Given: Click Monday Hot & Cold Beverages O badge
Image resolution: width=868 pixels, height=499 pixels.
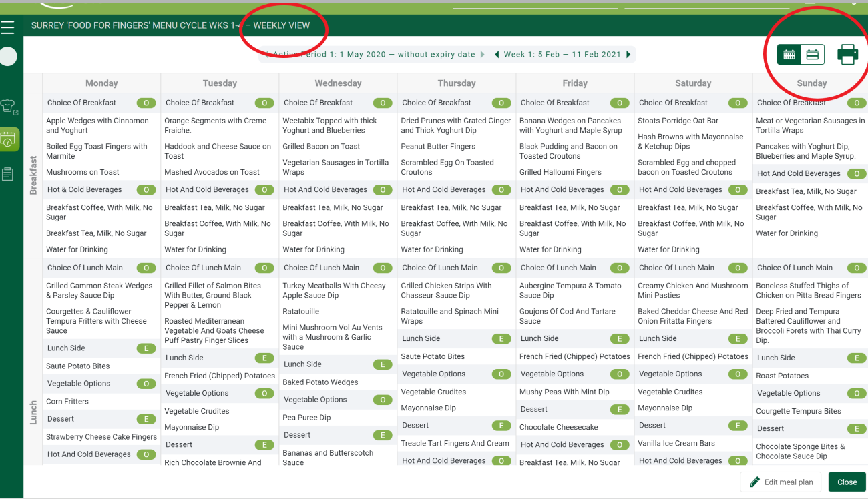Looking at the screenshot, I should 146,190.
